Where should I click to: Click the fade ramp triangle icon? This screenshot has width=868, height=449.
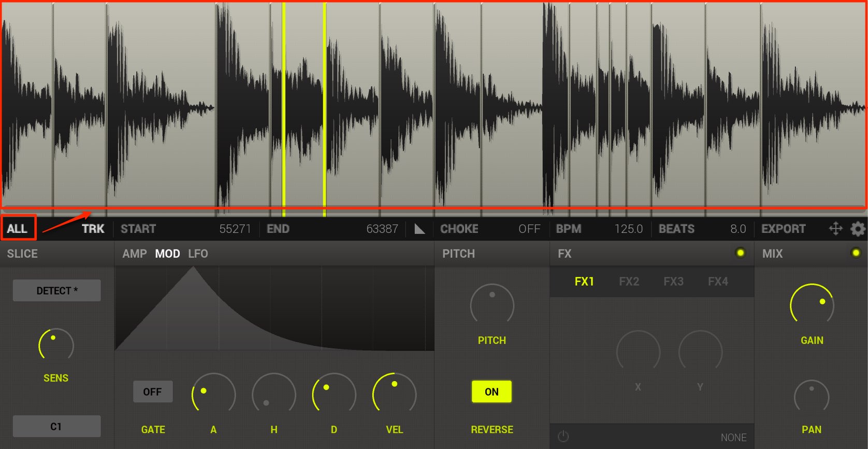419,229
